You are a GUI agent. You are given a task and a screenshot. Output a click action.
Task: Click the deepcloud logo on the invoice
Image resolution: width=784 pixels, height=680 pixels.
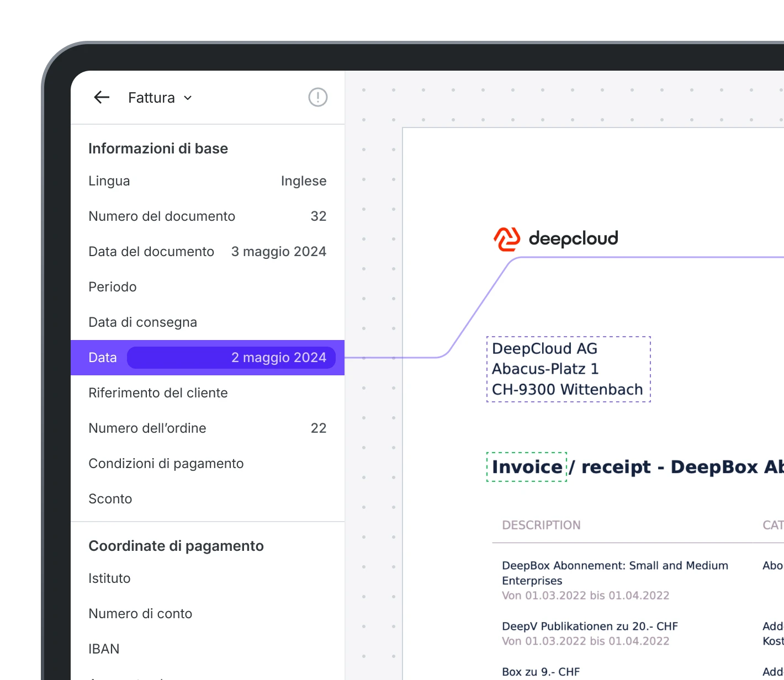click(x=556, y=238)
